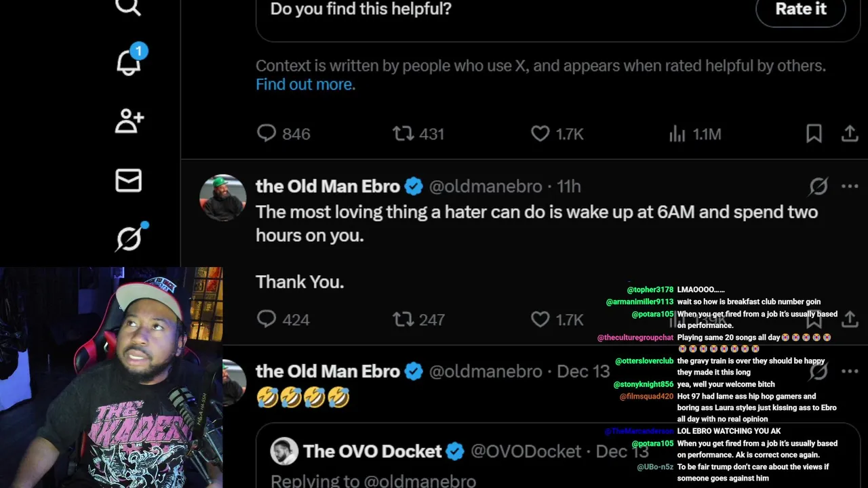Open Grok icon in left sidebar
The height and width of the screenshot is (488, 868).
coord(129,239)
